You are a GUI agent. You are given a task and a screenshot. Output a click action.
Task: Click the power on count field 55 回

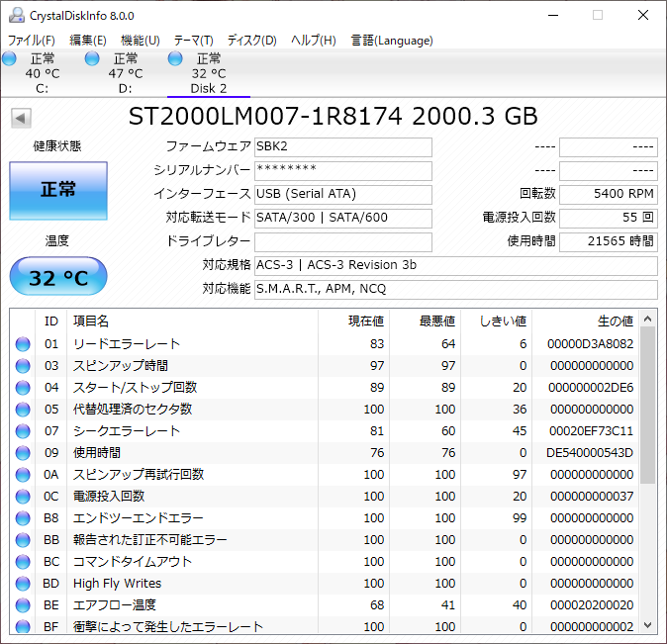pos(609,219)
